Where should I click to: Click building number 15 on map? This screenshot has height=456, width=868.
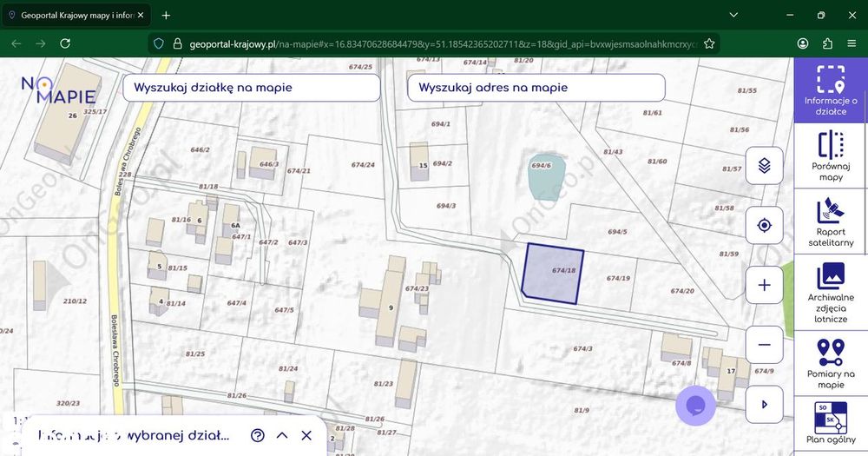(x=423, y=165)
